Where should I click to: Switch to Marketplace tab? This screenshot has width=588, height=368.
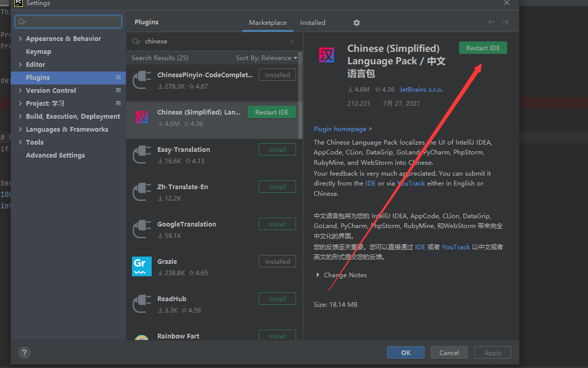click(x=268, y=22)
